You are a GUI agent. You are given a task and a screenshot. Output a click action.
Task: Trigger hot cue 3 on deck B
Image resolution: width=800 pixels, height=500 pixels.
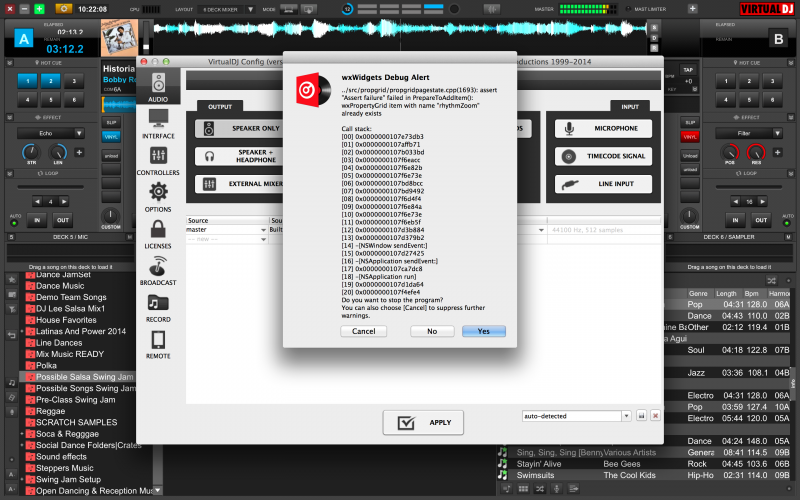coord(772,81)
